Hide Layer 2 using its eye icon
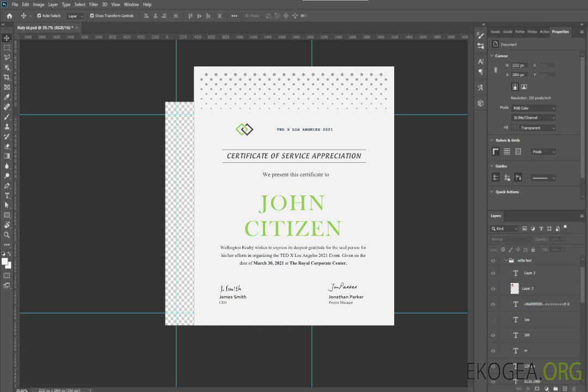The height and width of the screenshot is (392, 588). pos(493,273)
